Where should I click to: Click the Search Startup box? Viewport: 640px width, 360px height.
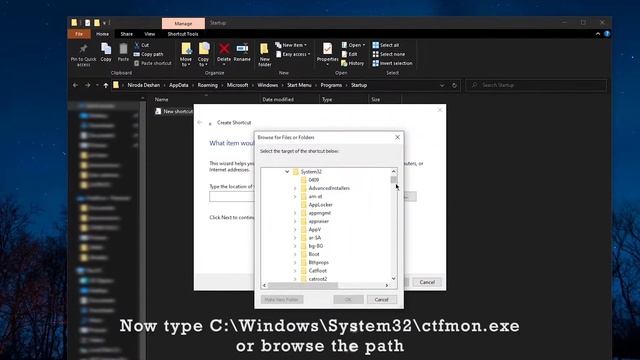[536, 85]
